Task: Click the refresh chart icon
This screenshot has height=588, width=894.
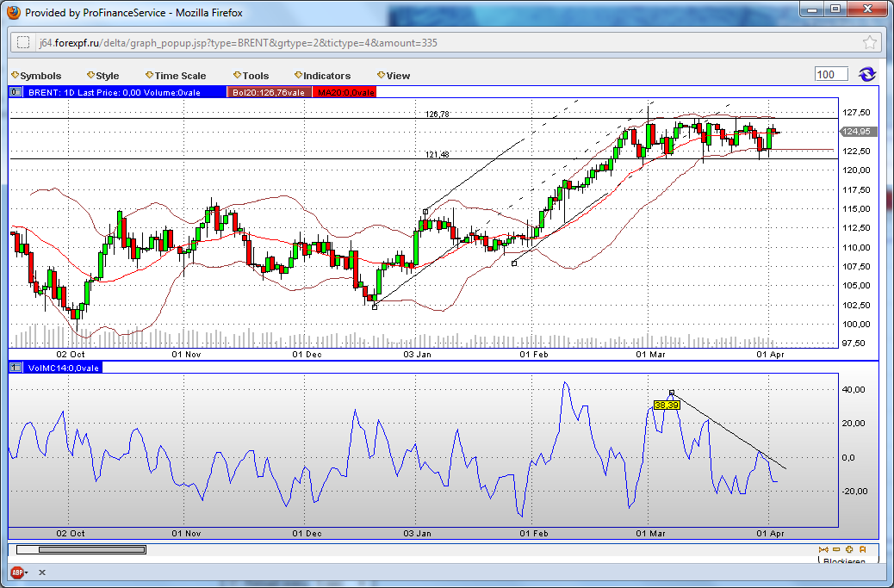Action: (x=867, y=75)
